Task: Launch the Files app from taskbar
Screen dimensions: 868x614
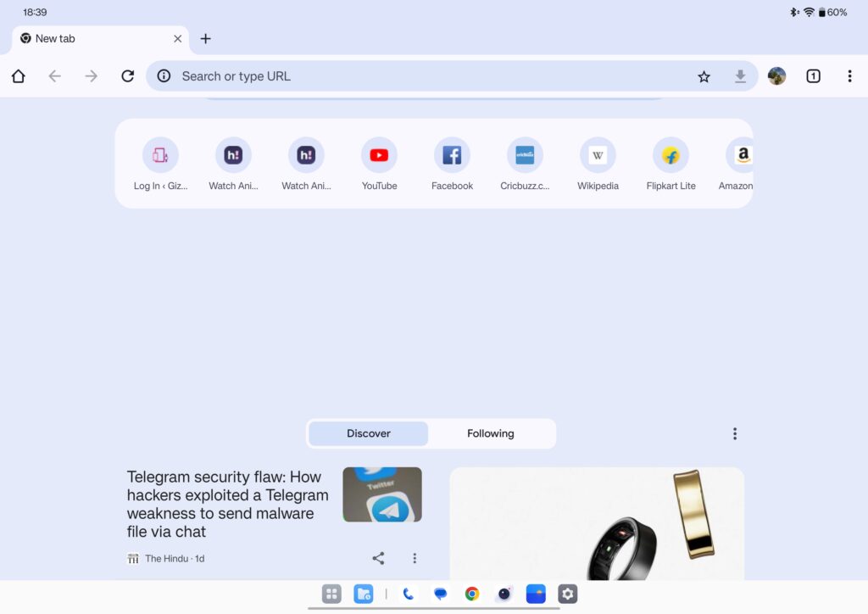Action: [364, 594]
